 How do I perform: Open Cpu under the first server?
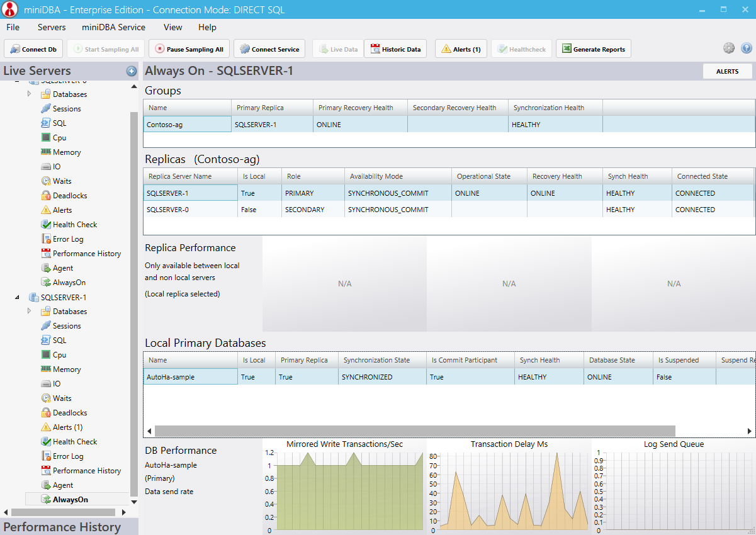click(x=53, y=138)
